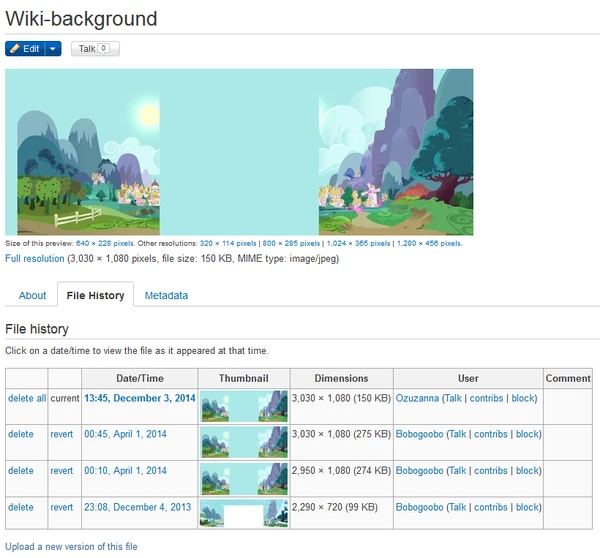600x558 pixels.
Task: Open Bobogoobo Talk in the 275 KB row
Action: (458, 434)
